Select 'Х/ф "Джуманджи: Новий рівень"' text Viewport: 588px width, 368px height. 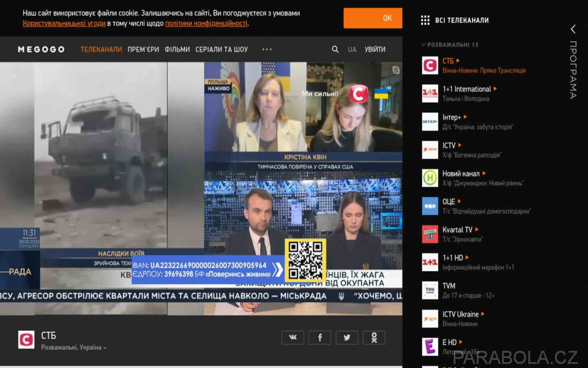(x=483, y=183)
